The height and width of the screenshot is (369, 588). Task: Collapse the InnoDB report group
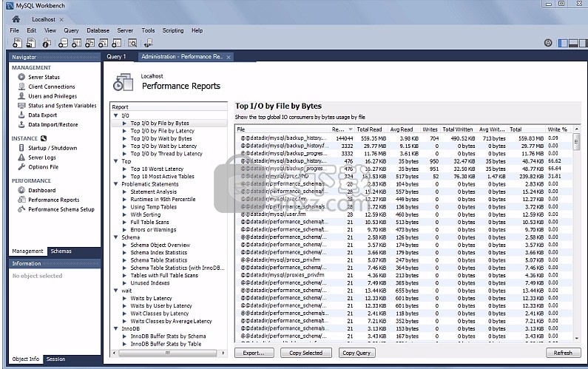(116, 328)
